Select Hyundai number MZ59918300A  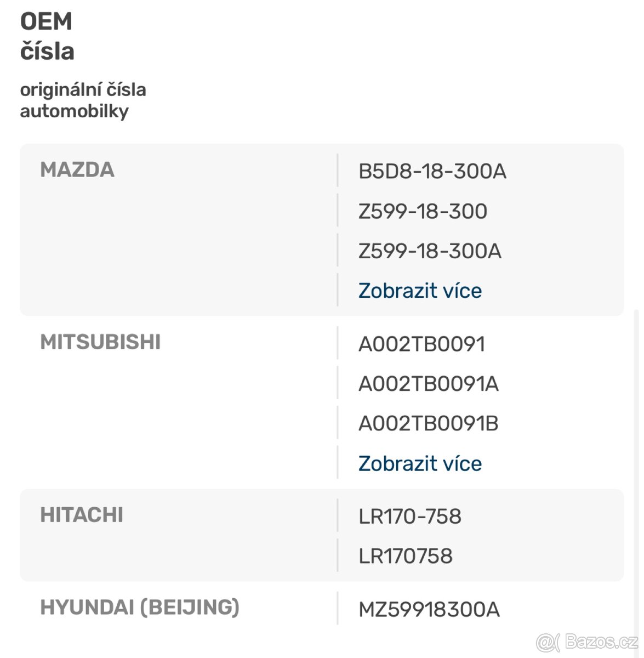tap(429, 610)
